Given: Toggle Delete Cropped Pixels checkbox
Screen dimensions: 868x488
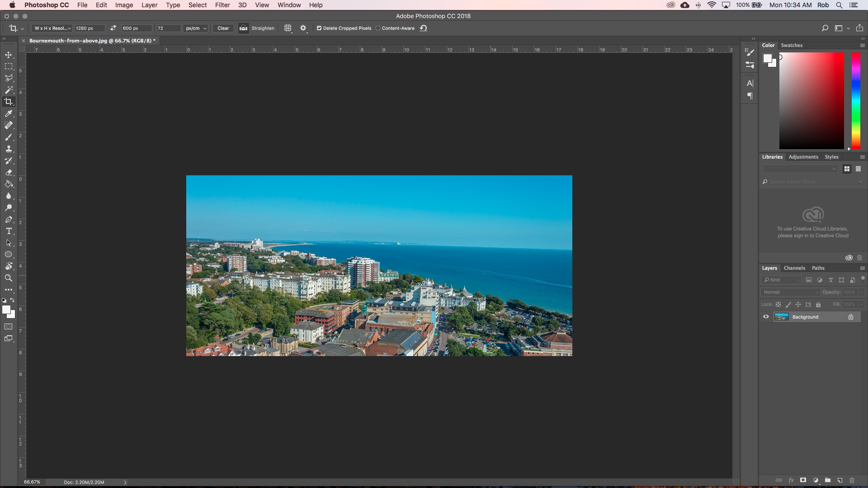Looking at the screenshot, I should tap(319, 28).
